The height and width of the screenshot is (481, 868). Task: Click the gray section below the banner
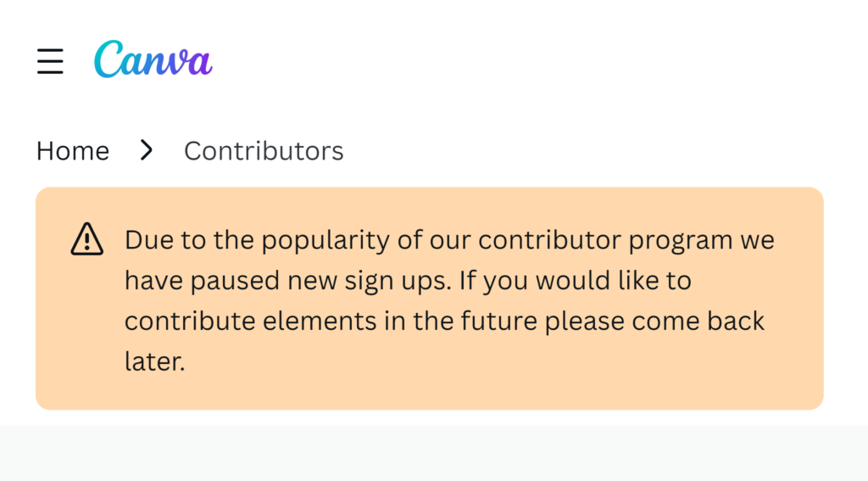434,453
